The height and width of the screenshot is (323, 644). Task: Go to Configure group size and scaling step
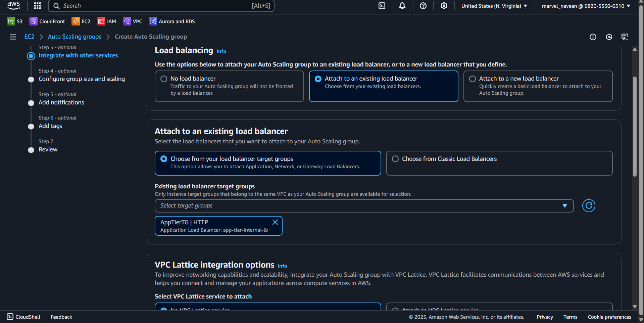82,79
